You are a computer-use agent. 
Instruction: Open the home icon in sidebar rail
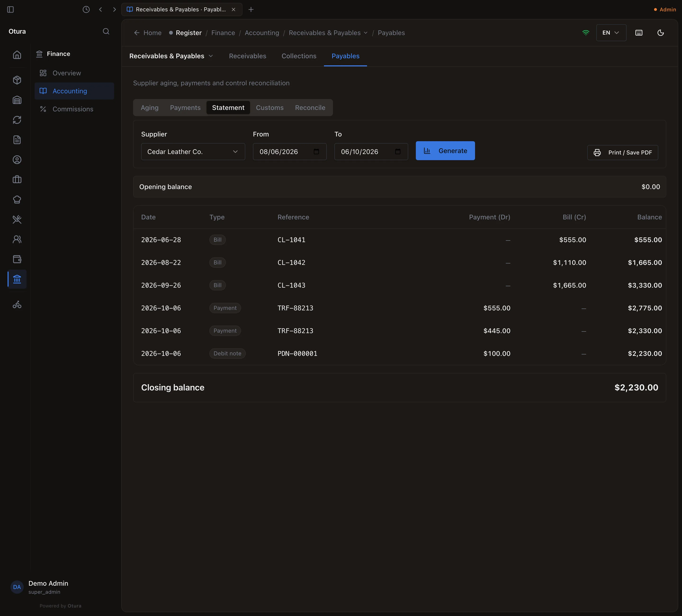pos(17,55)
